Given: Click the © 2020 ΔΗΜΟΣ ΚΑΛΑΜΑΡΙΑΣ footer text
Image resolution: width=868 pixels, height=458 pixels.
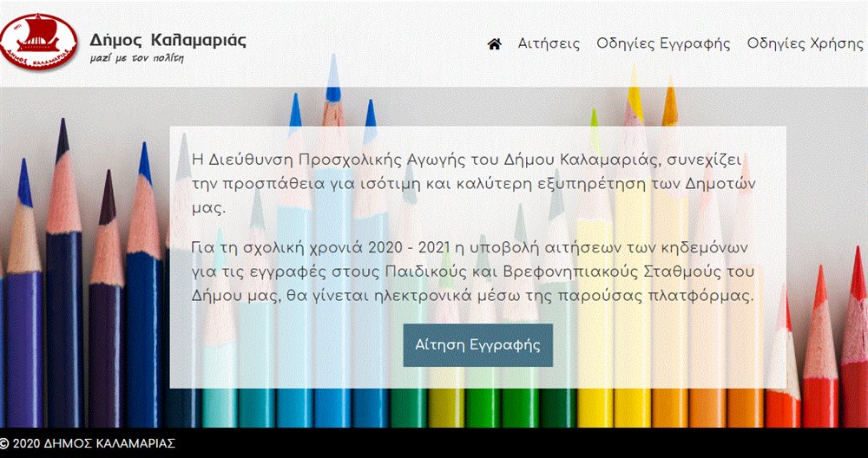Looking at the screenshot, I should pyautogui.click(x=88, y=443).
